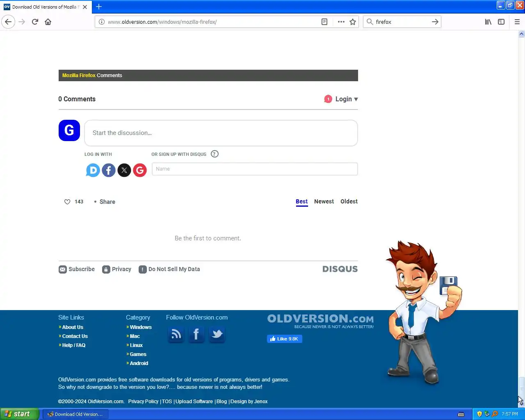Open the Disqus Privacy link

point(117,269)
